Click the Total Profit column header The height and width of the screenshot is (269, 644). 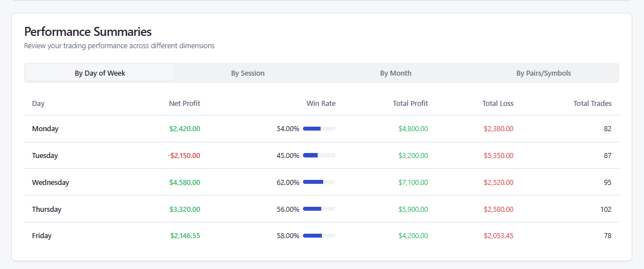point(410,103)
